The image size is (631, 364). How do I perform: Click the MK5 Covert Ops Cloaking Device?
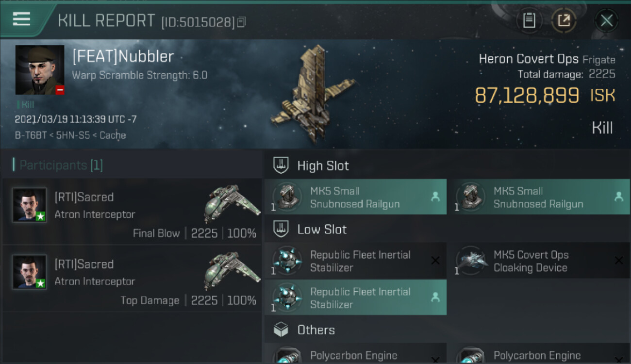click(x=539, y=261)
